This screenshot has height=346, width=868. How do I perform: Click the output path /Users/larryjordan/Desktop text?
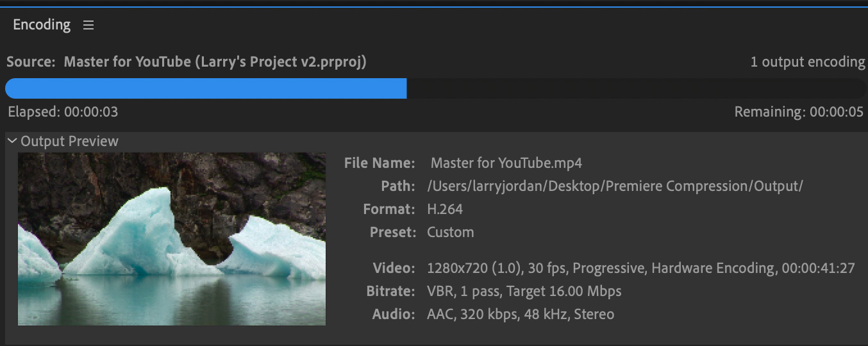pyautogui.click(x=615, y=186)
